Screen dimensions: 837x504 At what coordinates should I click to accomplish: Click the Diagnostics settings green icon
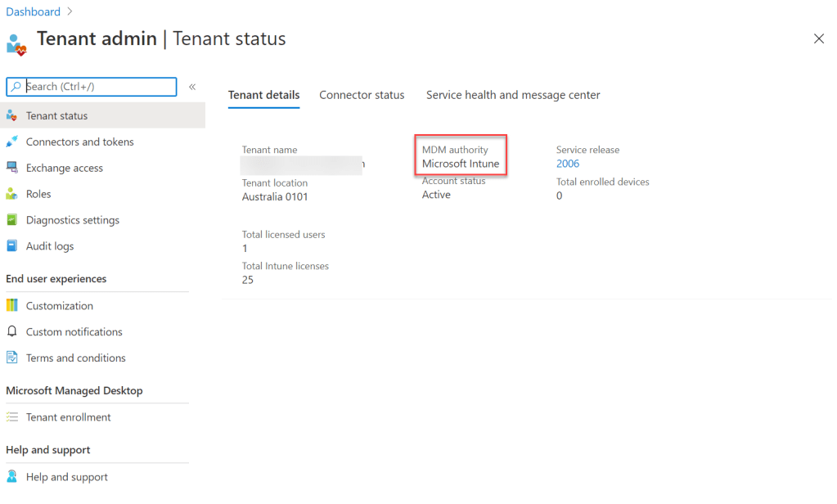(11, 220)
